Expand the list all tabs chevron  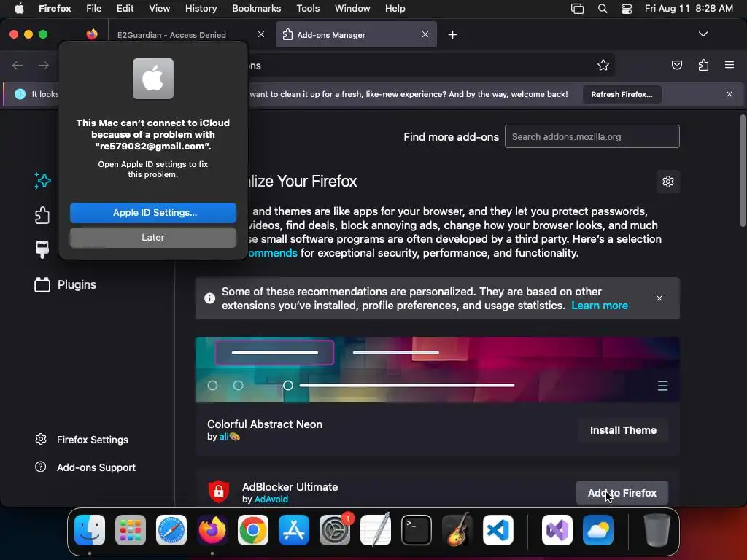point(703,34)
